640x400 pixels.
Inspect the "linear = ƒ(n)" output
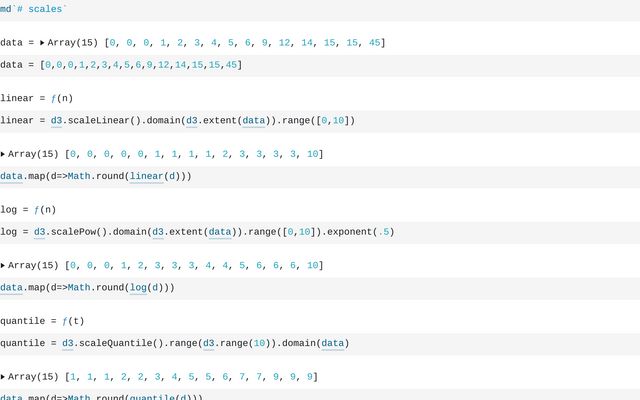click(x=36, y=98)
